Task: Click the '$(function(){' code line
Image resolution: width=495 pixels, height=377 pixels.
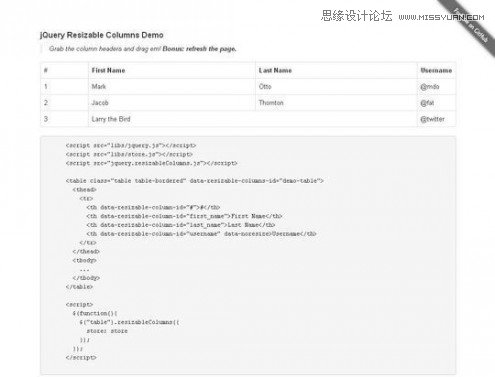Action: point(95,313)
